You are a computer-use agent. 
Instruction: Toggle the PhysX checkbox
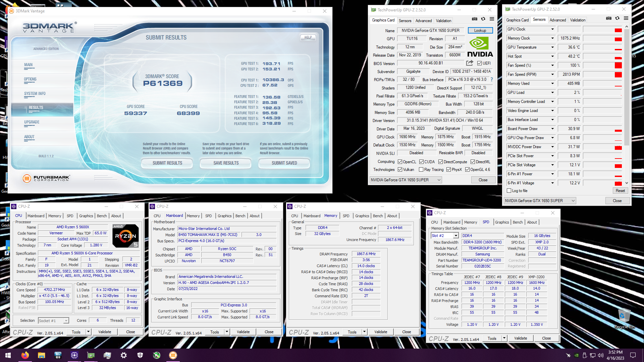click(448, 170)
